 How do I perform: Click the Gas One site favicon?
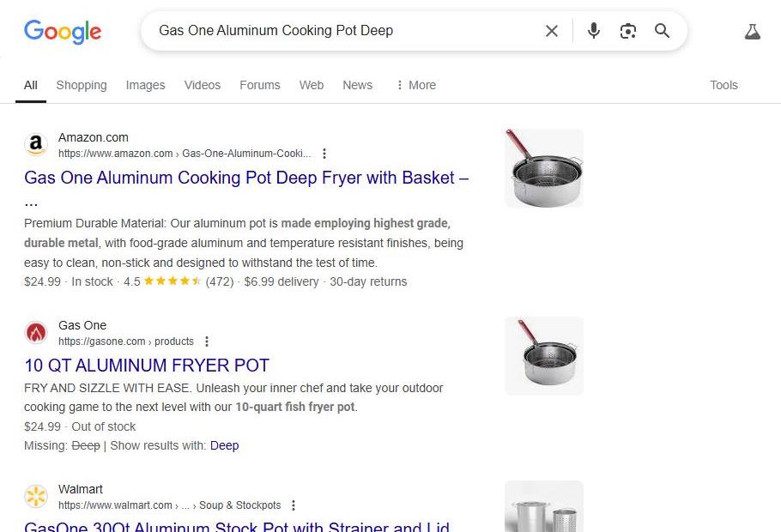coord(36,333)
